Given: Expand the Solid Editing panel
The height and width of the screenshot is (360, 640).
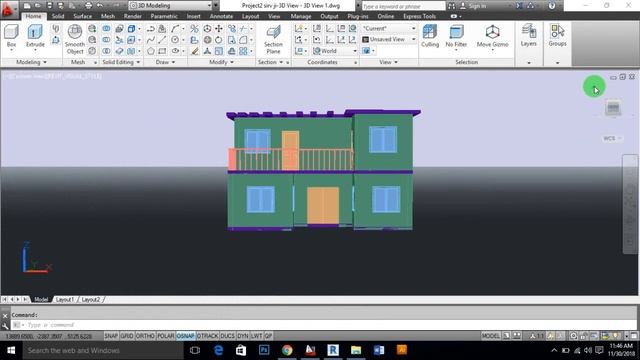Looking at the screenshot, I should click(121, 62).
